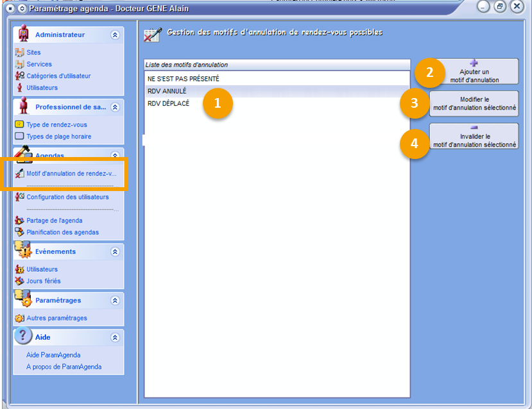
Task: Click the Catégories d'utilisateur icon
Action: click(x=20, y=76)
